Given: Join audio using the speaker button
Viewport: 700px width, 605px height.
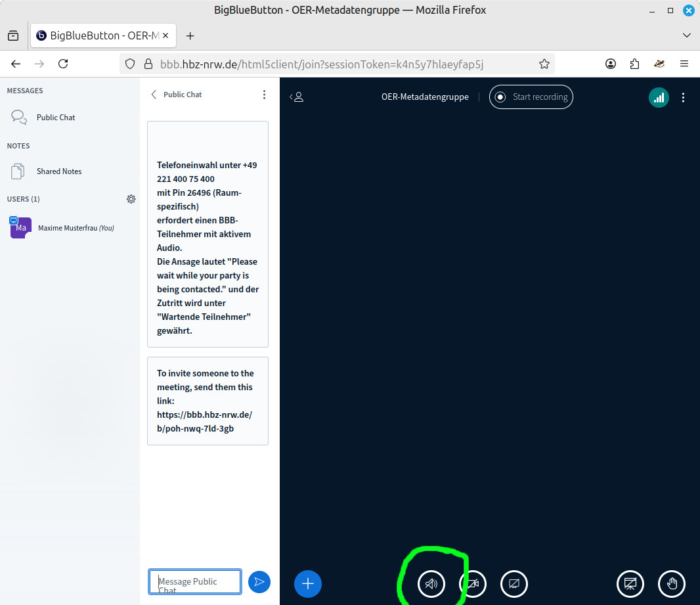Looking at the screenshot, I should 431,583.
